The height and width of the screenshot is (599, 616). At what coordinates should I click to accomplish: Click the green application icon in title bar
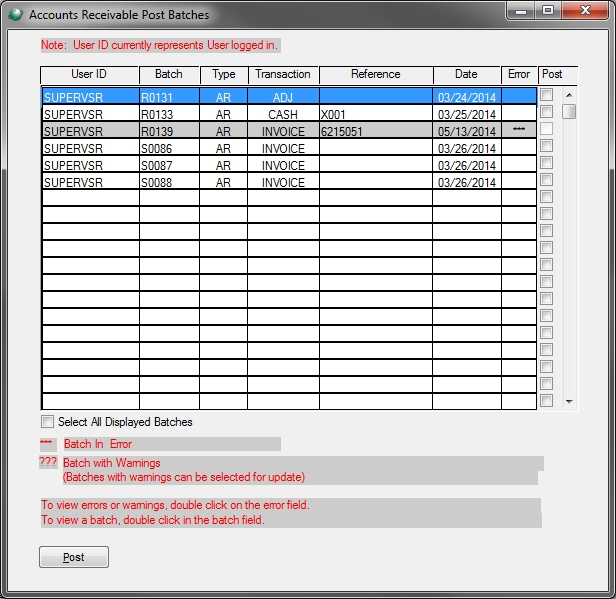pos(15,15)
